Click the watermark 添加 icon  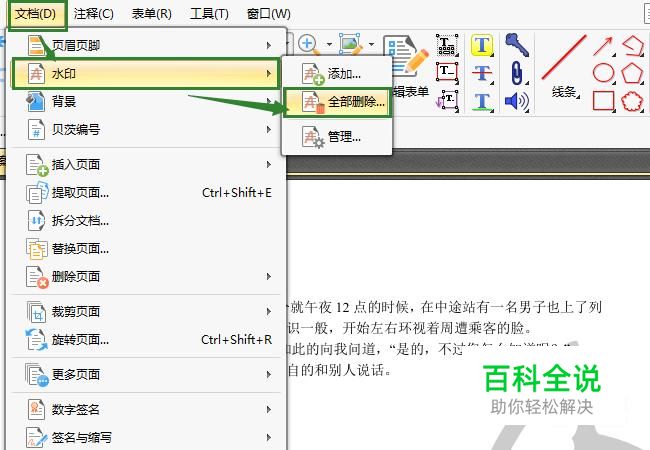coord(313,74)
